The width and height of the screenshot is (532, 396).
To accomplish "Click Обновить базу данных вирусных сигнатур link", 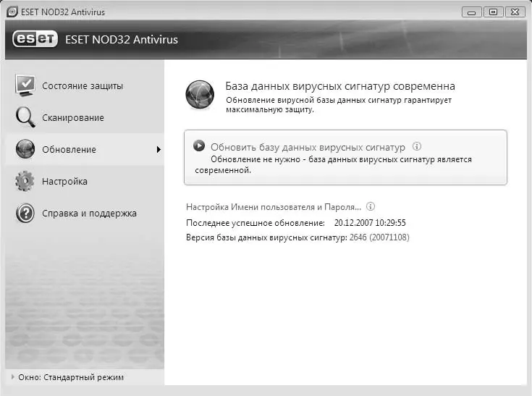I will [308, 147].
